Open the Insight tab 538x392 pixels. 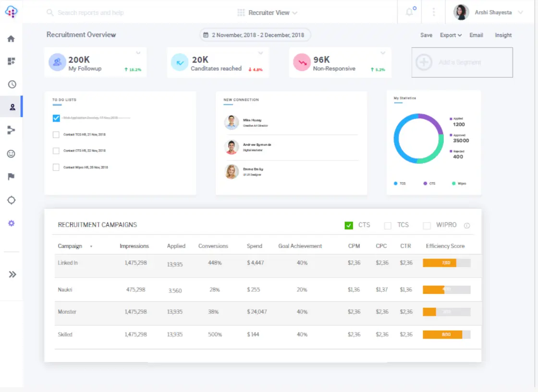point(503,35)
